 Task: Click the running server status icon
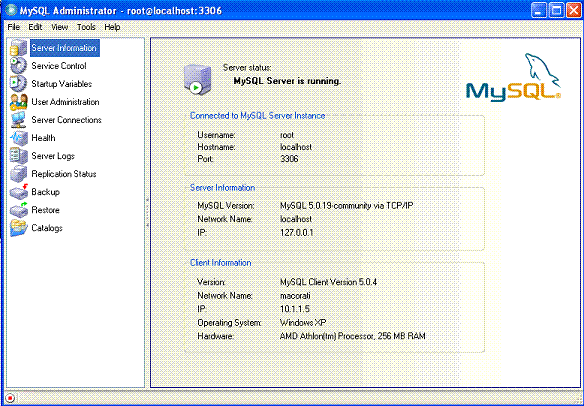(x=198, y=79)
